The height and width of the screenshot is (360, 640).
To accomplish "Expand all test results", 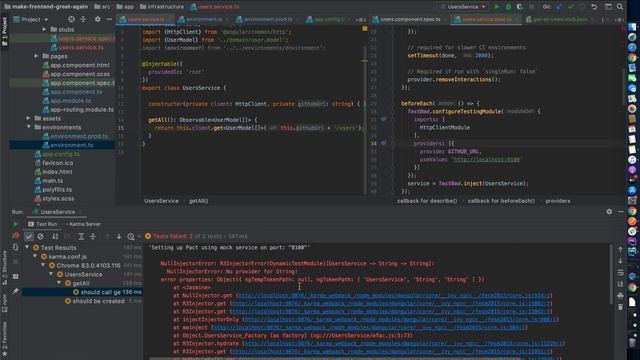I will pyautogui.click(x=81, y=236).
